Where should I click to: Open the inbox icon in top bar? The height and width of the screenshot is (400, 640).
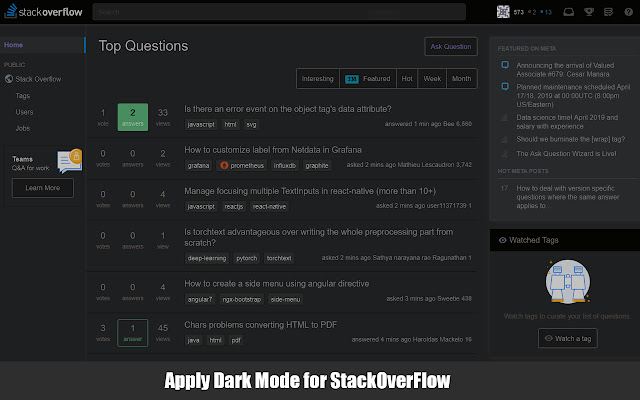point(568,13)
